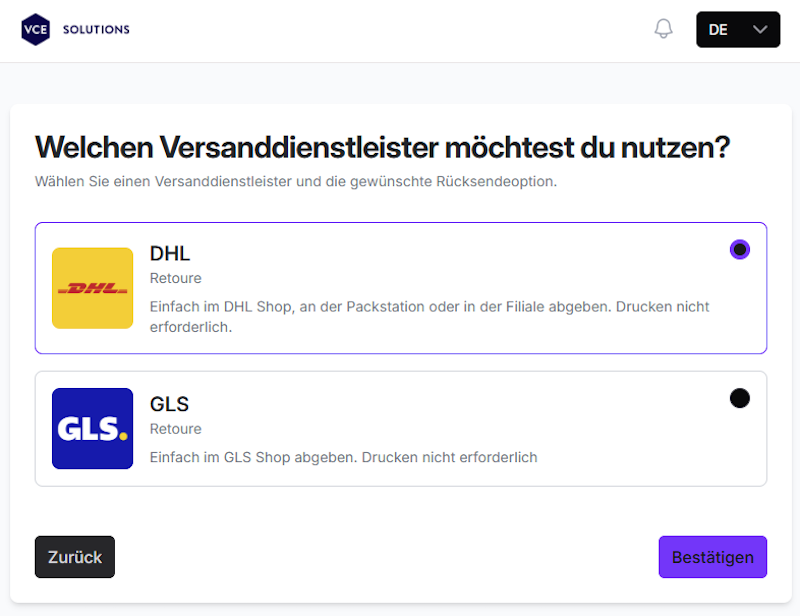The width and height of the screenshot is (800, 616).
Task: Click the Zurück button
Action: click(x=74, y=557)
